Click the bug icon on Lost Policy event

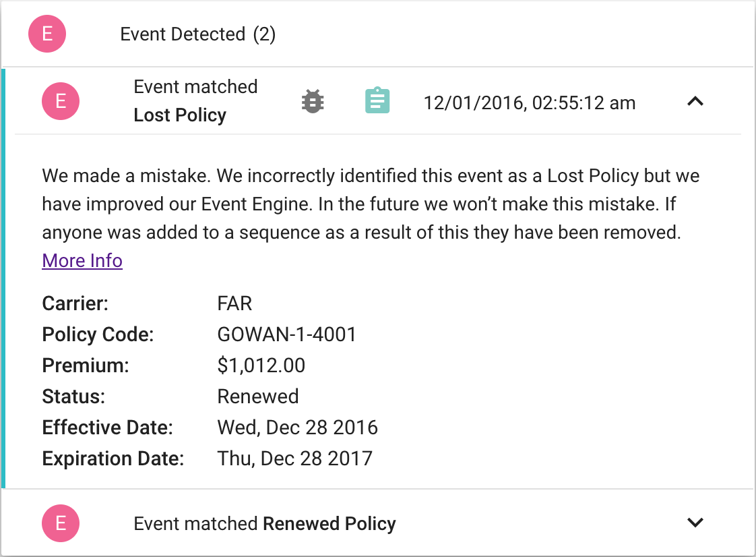(x=313, y=101)
